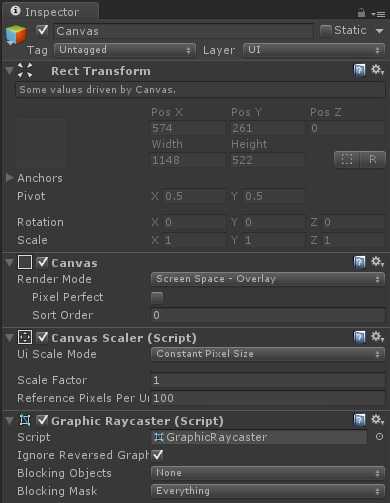The height and width of the screenshot is (503, 390).
Task: Open Canvas component gear settings menu
Action: pos(377,262)
